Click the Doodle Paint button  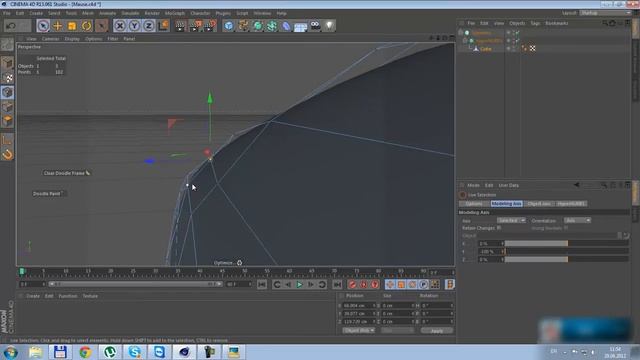48,193
